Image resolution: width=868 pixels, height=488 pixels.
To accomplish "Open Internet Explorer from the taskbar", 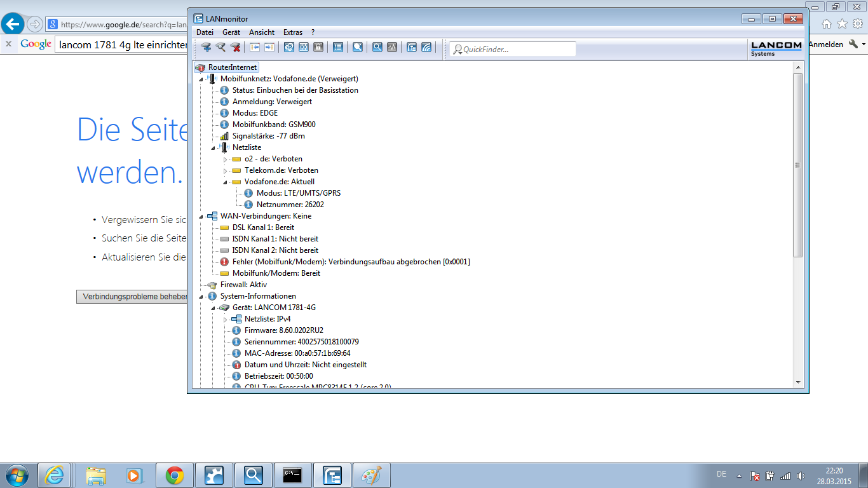I will pyautogui.click(x=55, y=475).
